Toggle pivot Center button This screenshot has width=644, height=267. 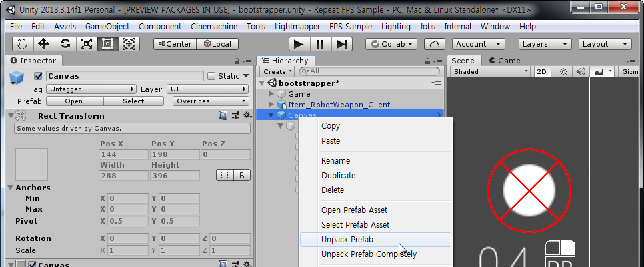pos(175,44)
